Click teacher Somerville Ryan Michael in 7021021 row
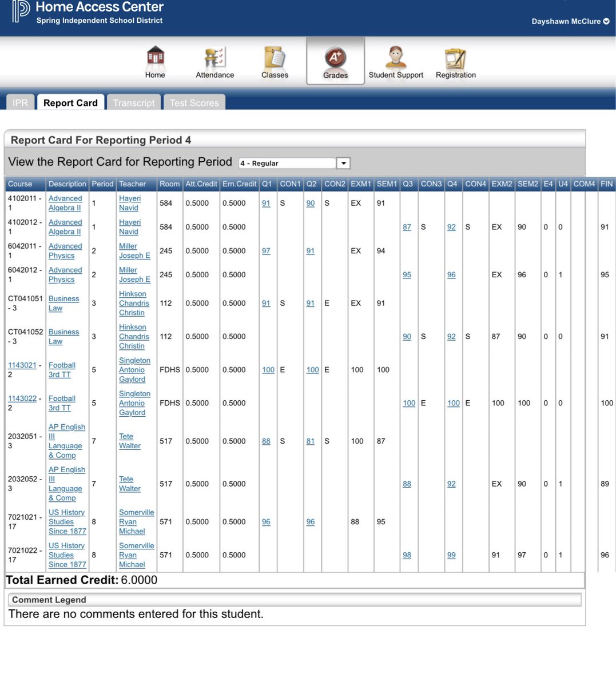This screenshot has height=686, width=616. [x=136, y=522]
